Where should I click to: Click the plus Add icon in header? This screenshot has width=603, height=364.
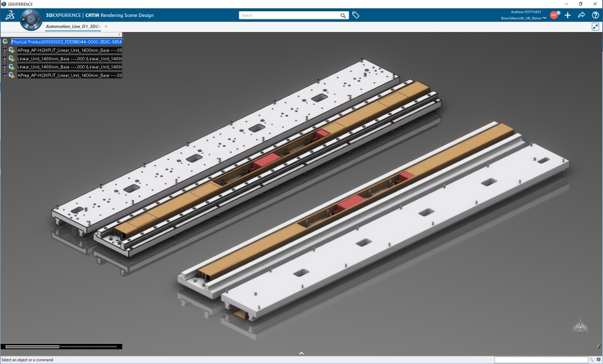point(568,15)
